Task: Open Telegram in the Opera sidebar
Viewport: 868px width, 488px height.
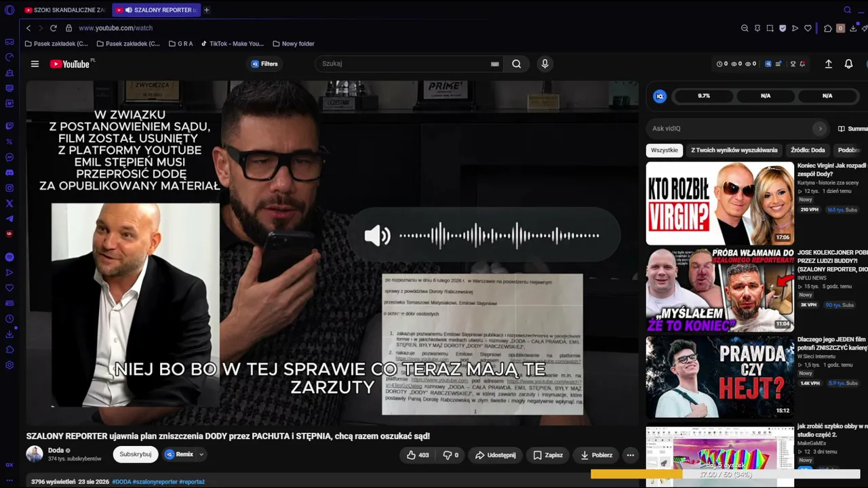Action: click(x=9, y=219)
